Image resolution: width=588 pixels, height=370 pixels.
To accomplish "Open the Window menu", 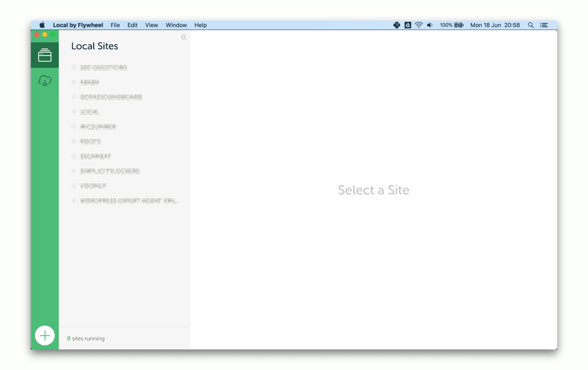I will pyautogui.click(x=176, y=25).
